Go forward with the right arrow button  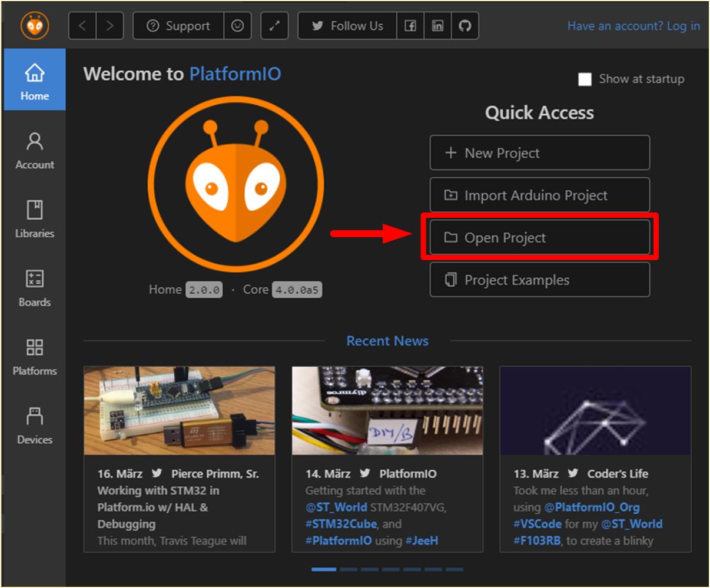[x=110, y=26]
